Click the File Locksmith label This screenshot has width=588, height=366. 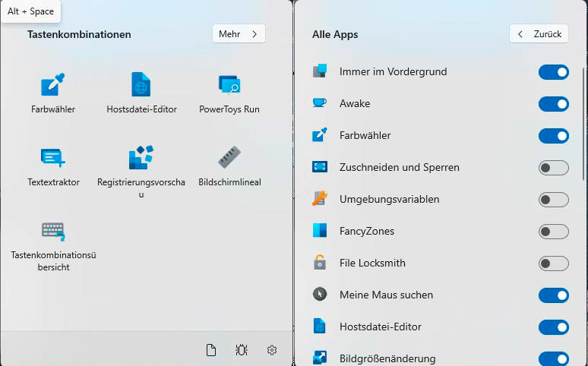click(372, 263)
